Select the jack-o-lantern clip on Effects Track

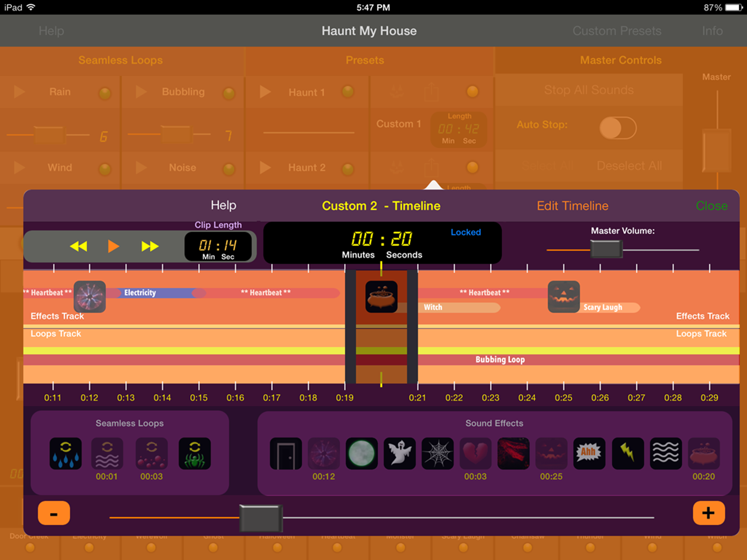[564, 297]
